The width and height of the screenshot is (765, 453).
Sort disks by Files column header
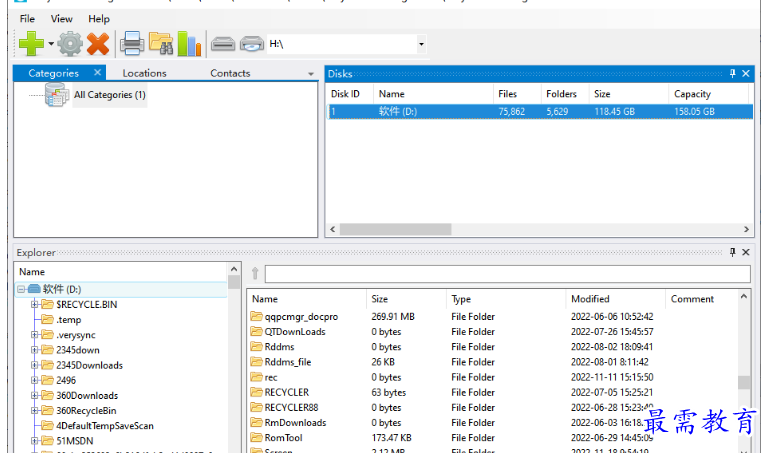pos(517,94)
